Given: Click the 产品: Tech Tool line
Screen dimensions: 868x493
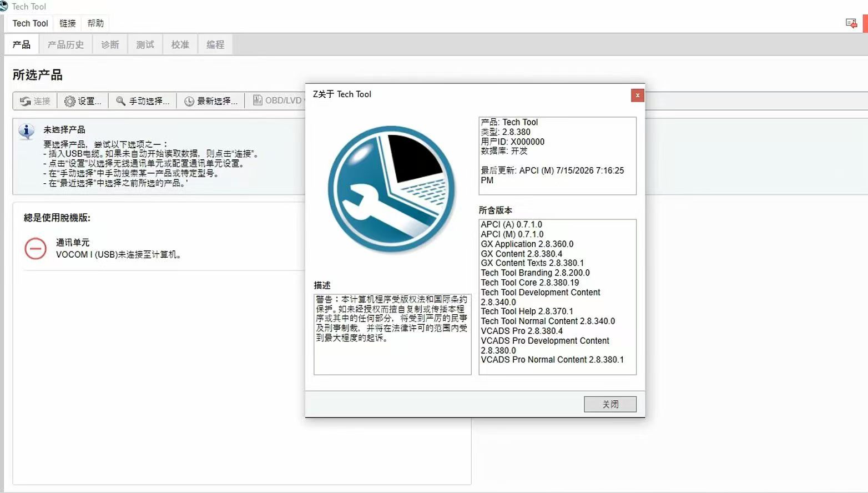Looking at the screenshot, I should 509,122.
